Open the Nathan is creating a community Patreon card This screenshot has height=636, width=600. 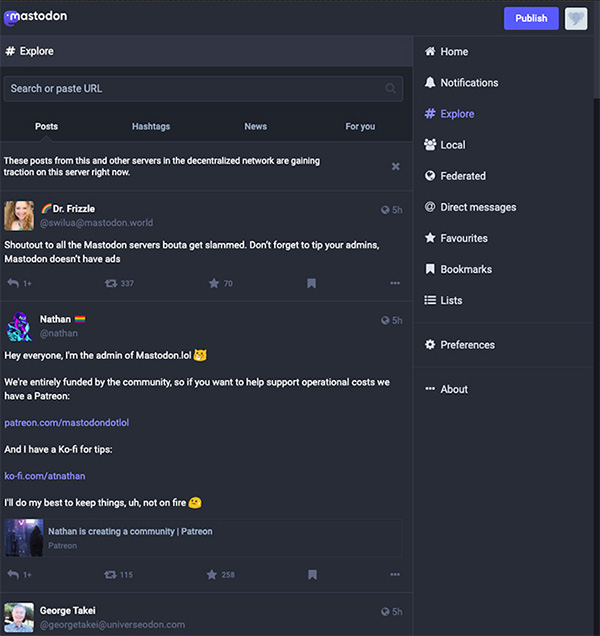203,538
